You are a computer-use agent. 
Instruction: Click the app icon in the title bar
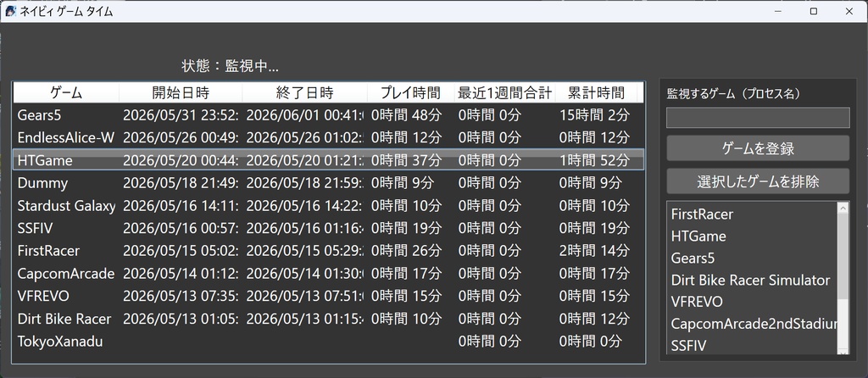10,11
